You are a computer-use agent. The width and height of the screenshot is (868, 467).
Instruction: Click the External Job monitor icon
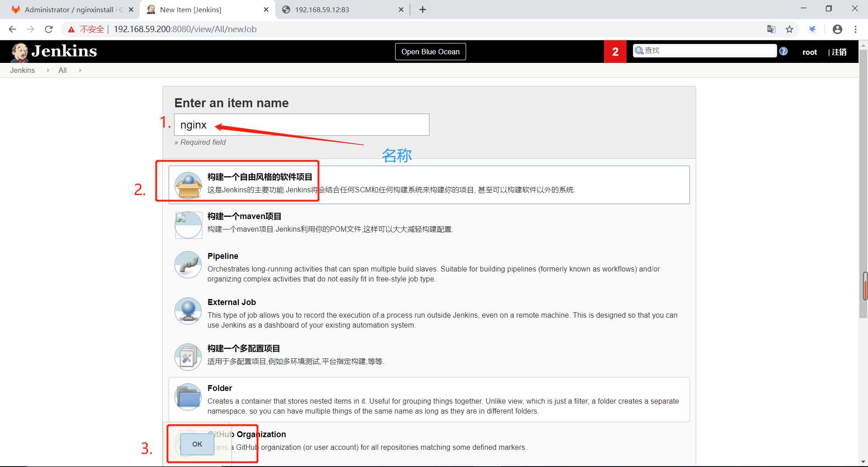click(188, 311)
